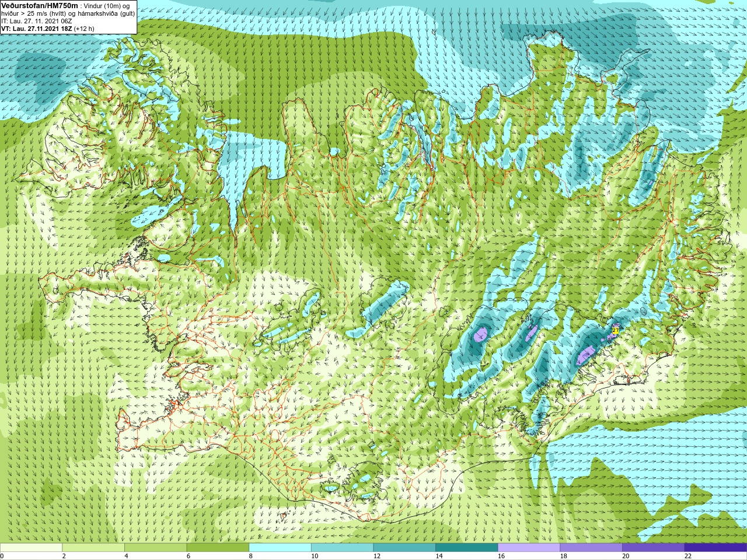Select the 4–6 m/s green legend swatch
Screen dimensions: 747x560
(x=155, y=548)
